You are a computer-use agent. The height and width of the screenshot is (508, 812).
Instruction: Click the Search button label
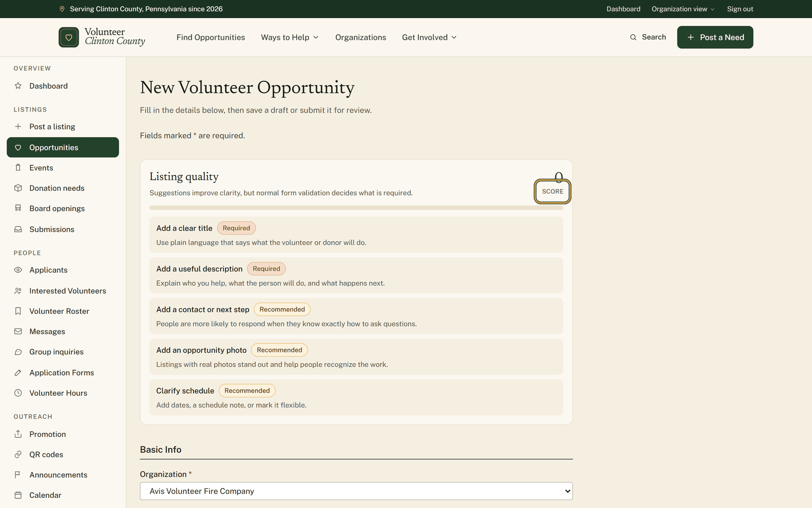(654, 37)
